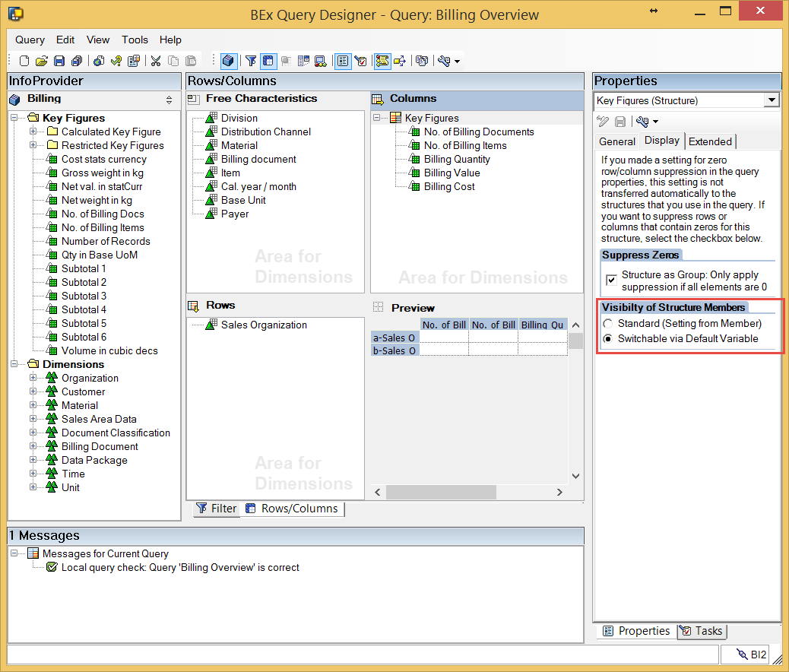Switch to the Tasks tab

702,631
